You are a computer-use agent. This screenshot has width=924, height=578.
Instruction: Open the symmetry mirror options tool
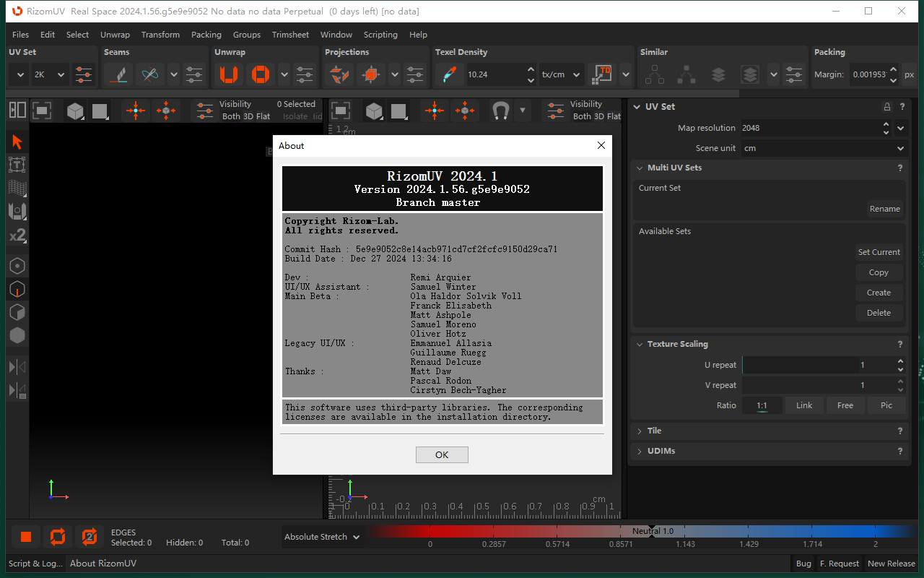[x=17, y=391]
